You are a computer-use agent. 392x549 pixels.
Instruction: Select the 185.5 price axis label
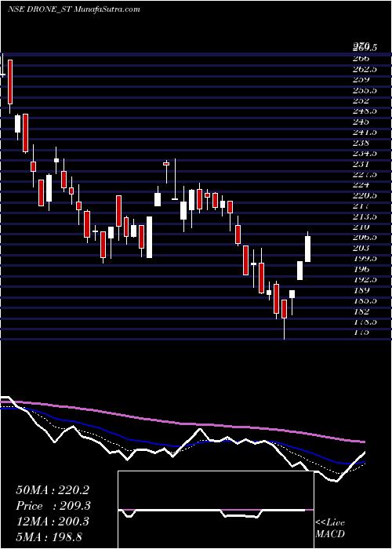(x=365, y=300)
